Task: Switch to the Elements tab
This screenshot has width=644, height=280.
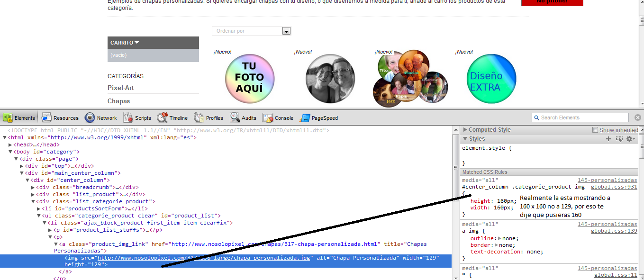Action: click(x=21, y=117)
